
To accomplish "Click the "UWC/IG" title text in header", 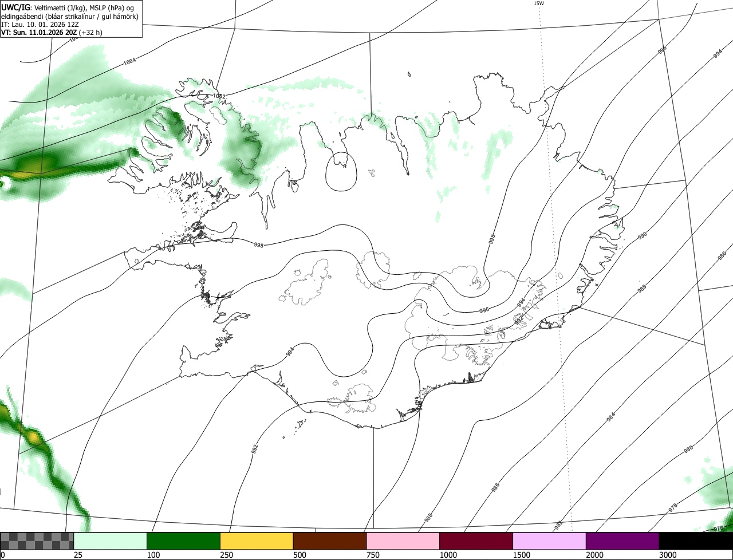I will tap(14, 7).
